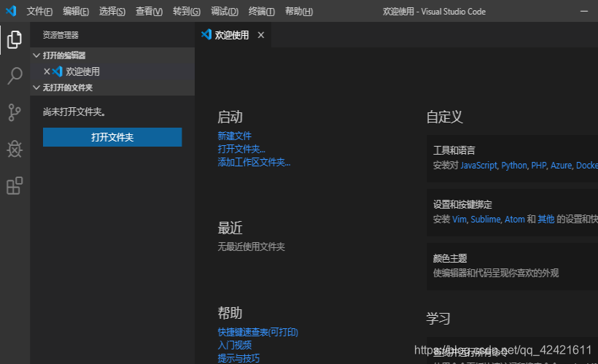This screenshot has width=598, height=364.
Task: Open the 选择(S) menu
Action: coord(112,12)
